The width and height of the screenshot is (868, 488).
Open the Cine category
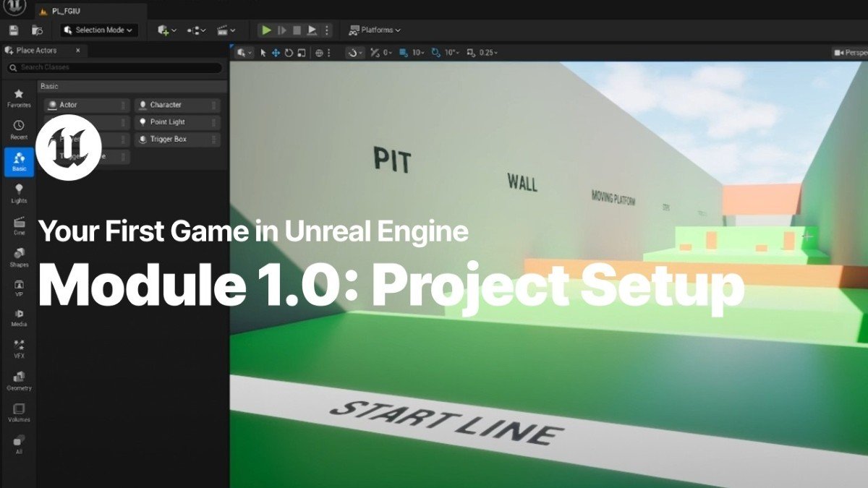19,226
